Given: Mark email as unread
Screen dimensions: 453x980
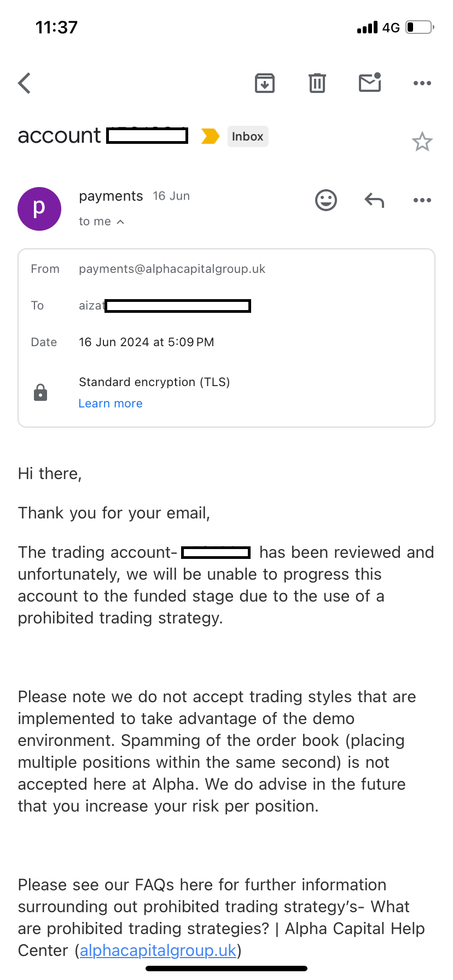Looking at the screenshot, I should point(370,83).
